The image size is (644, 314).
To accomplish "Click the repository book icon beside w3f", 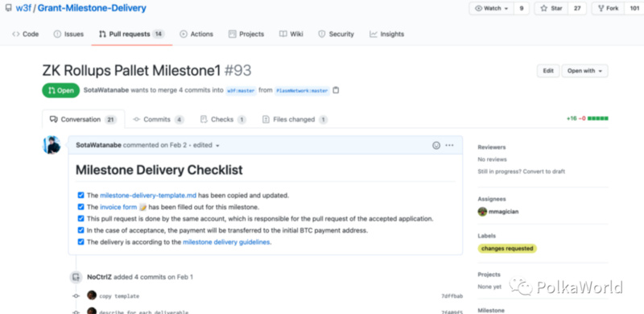I will pyautogui.click(x=8, y=8).
